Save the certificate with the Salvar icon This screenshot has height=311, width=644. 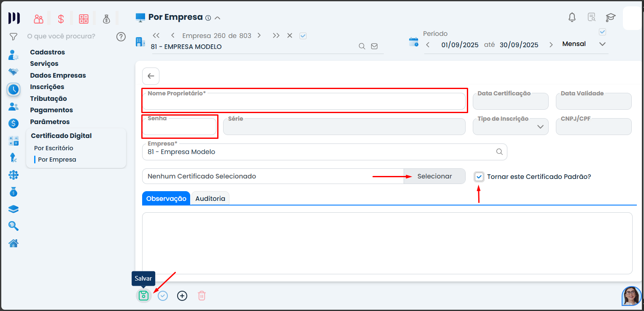143,296
